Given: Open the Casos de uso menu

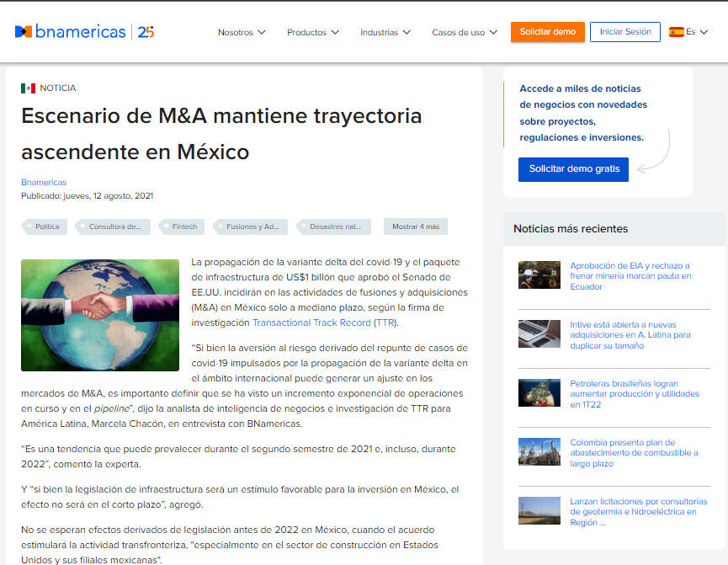Looking at the screenshot, I should coord(464,33).
